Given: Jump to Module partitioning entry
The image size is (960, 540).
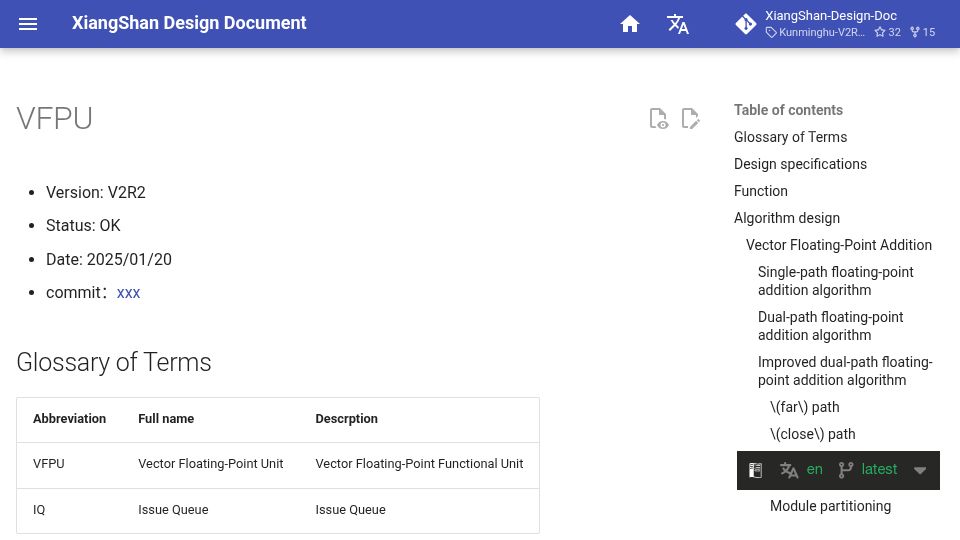Looking at the screenshot, I should coord(830,506).
